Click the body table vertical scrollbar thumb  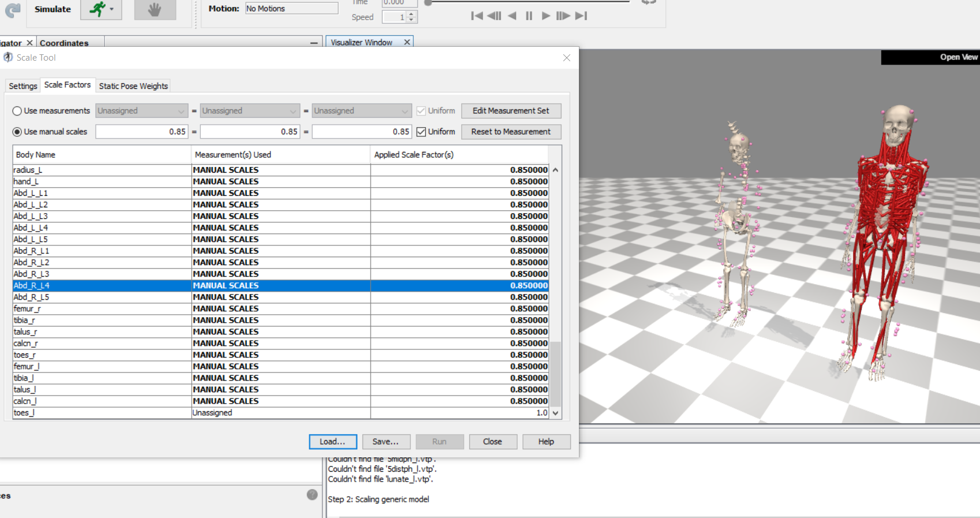[x=555, y=374]
